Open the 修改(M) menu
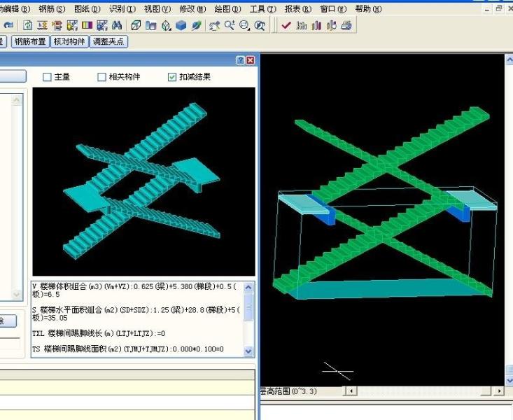 point(192,9)
